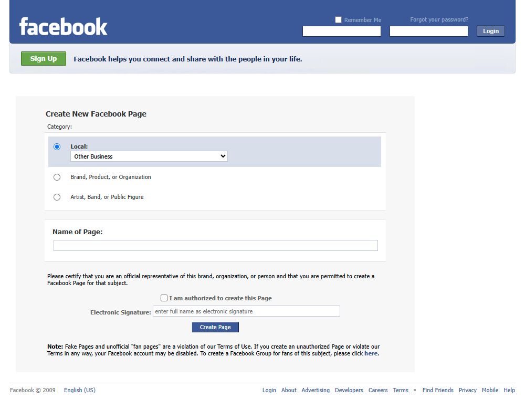Click the Electronic Signature field
Screen dimensions: 525x420
[246, 311]
